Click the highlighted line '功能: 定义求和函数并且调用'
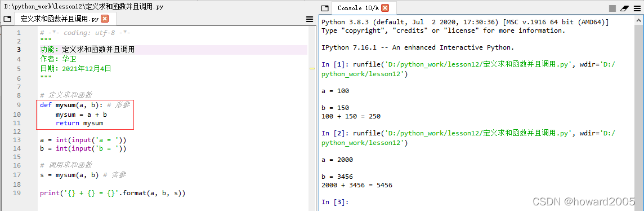 point(87,50)
